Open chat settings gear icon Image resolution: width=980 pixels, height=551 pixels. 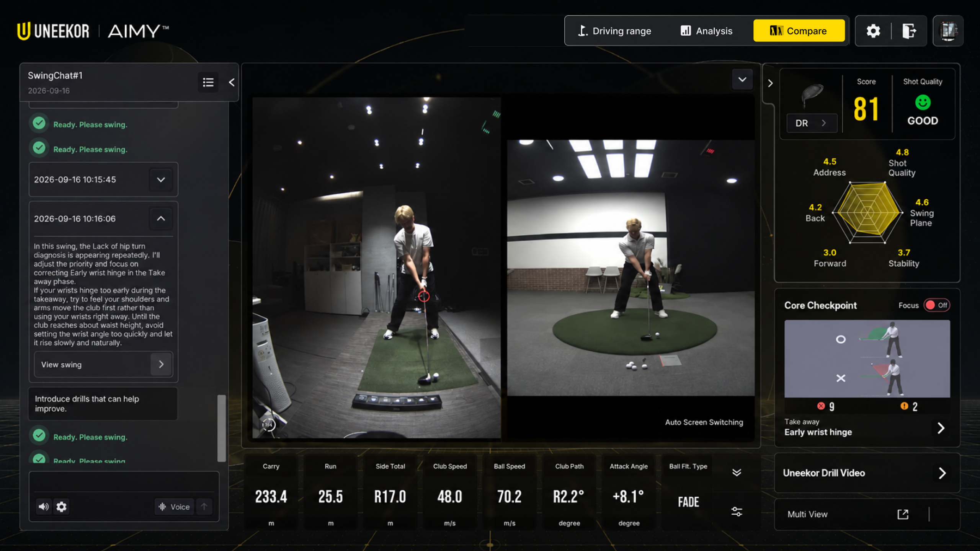pos(61,507)
